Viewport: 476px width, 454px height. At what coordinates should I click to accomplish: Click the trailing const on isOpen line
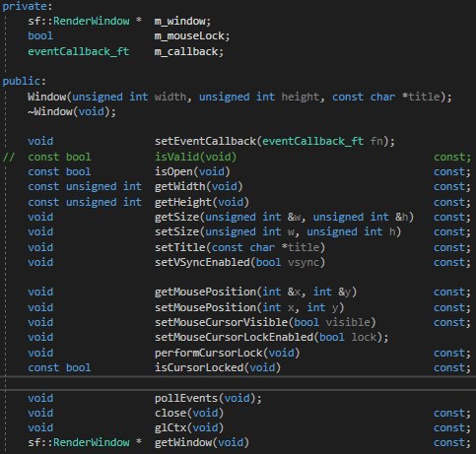point(449,171)
